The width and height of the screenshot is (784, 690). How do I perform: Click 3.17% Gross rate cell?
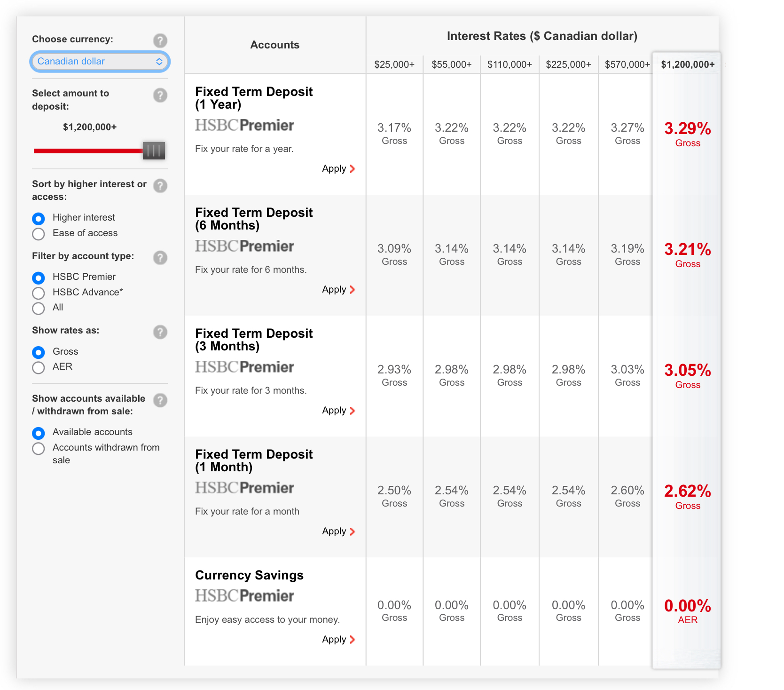pos(394,134)
